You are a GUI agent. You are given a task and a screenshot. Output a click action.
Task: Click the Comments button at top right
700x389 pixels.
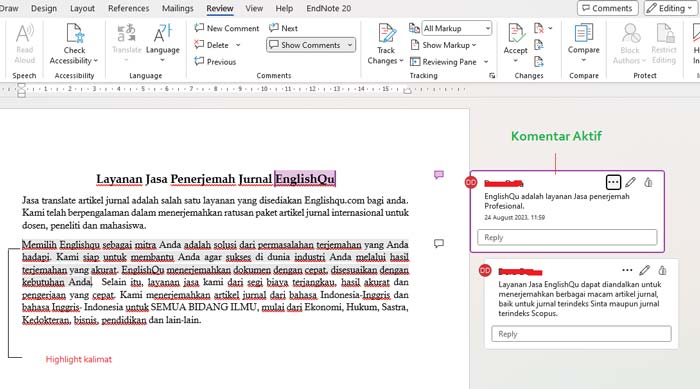coord(607,8)
